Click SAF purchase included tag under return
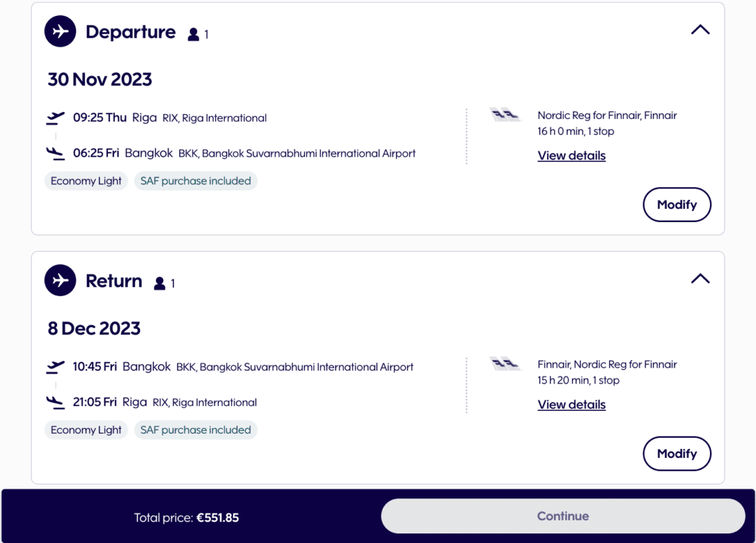756x543 pixels. [195, 430]
